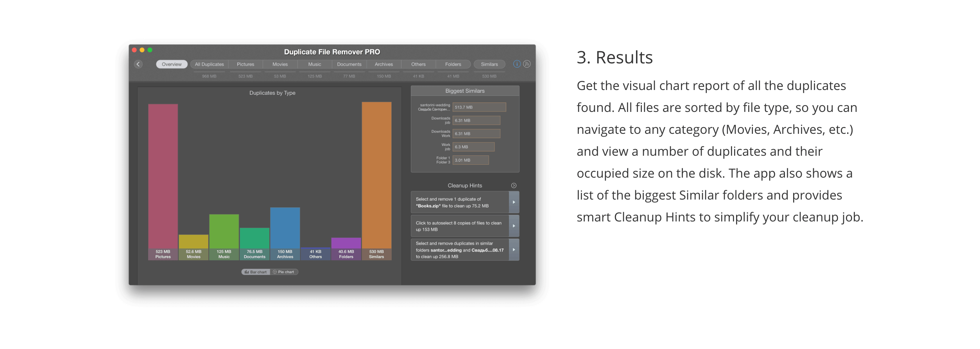The image size is (980, 349).
Task: Switch to the Archives tab
Action: click(x=384, y=64)
